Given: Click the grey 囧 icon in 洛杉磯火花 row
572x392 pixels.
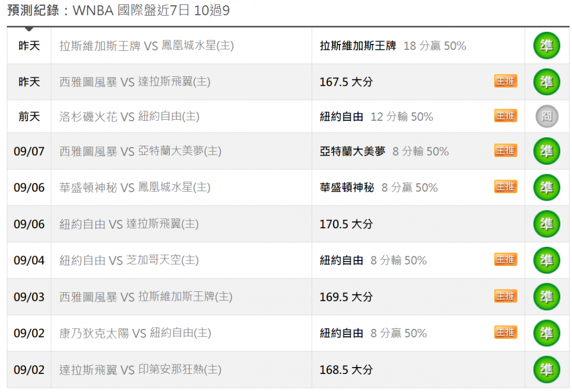Looking at the screenshot, I should pos(547,117).
